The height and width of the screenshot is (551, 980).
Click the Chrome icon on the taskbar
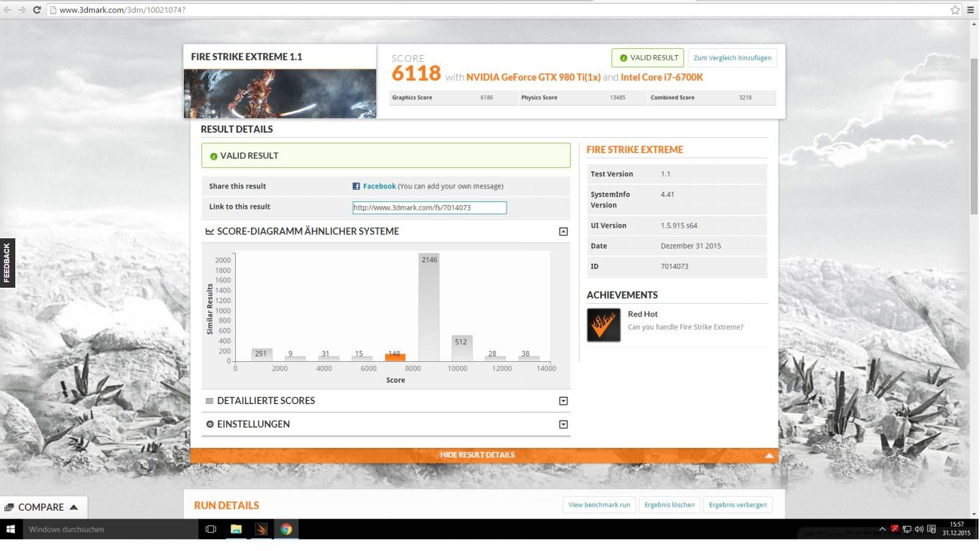click(286, 529)
